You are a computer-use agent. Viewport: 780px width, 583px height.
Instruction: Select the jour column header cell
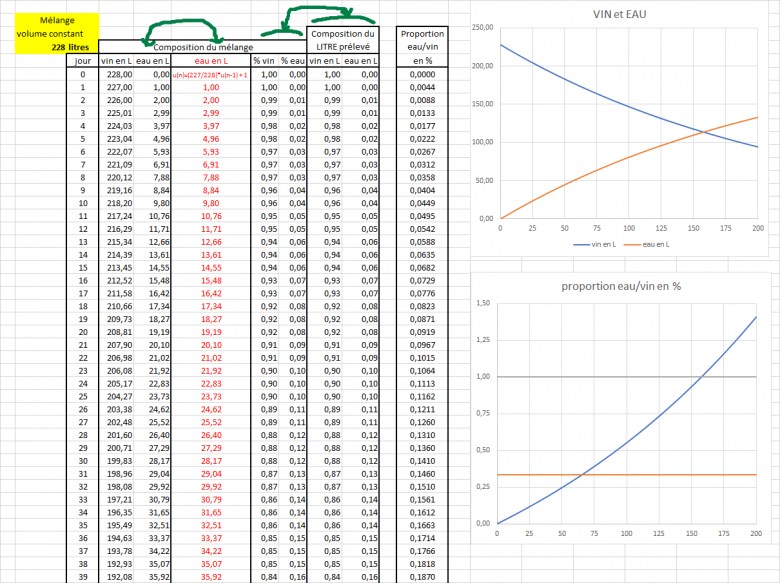[82, 61]
